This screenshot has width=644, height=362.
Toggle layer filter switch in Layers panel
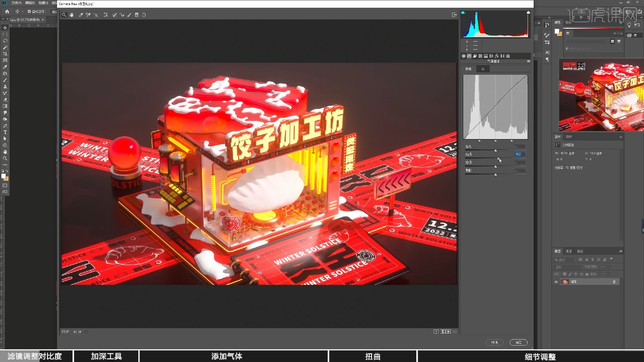tap(611, 259)
